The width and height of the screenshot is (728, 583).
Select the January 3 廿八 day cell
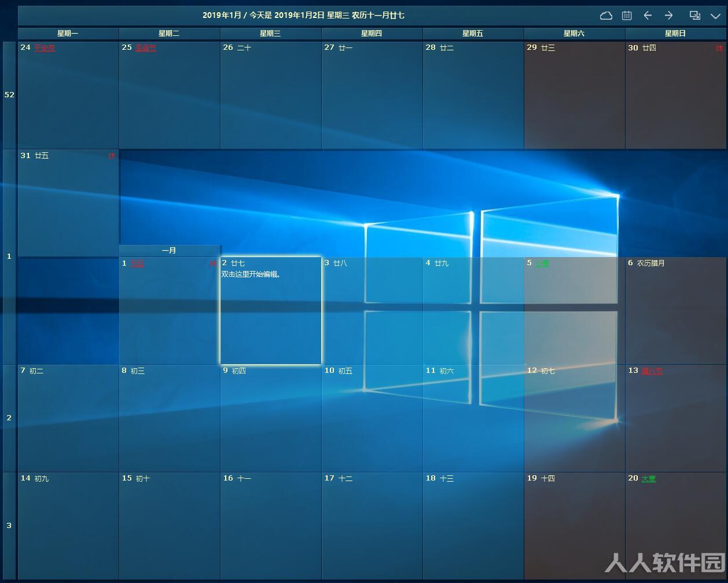[x=372, y=310]
